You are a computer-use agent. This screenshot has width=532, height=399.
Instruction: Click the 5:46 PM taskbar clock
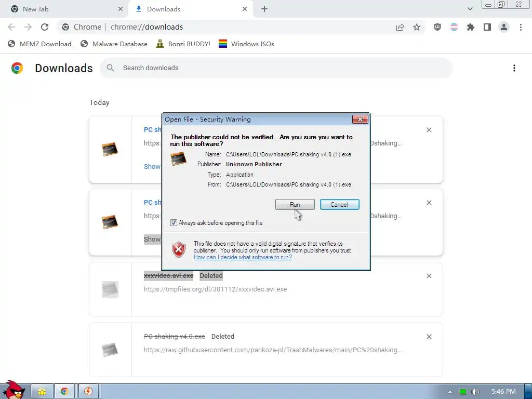click(503, 392)
